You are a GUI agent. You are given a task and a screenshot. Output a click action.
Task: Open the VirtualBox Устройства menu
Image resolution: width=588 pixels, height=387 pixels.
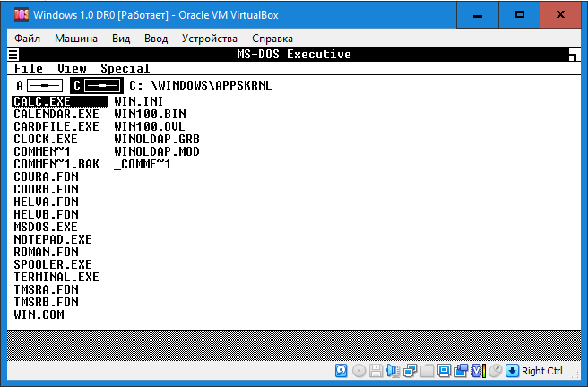209,39
